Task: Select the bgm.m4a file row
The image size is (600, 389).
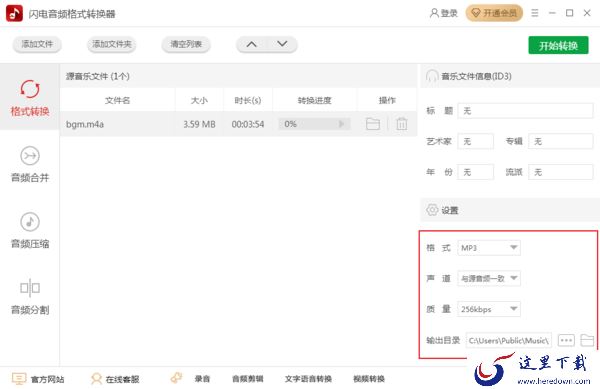Action: pyautogui.click(x=238, y=124)
